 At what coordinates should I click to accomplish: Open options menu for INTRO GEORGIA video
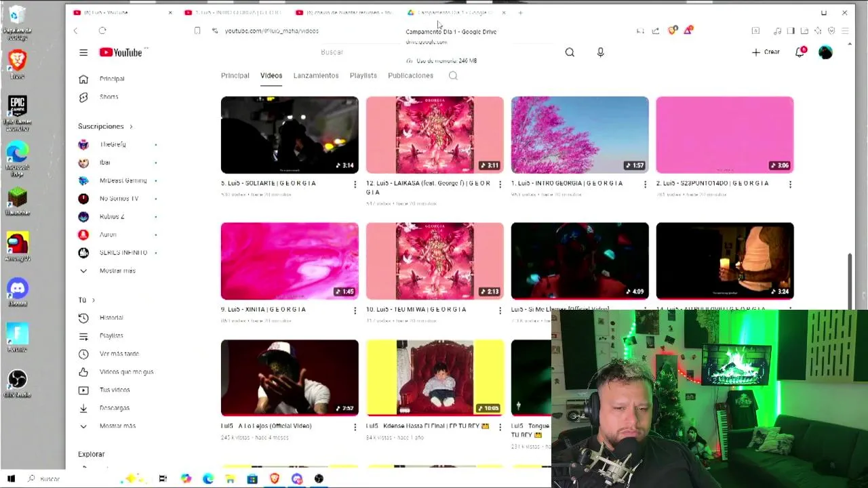click(x=645, y=184)
